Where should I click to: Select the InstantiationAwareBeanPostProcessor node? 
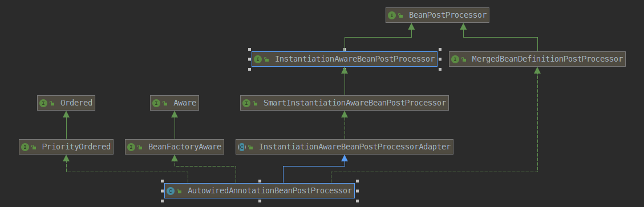pyautogui.click(x=344, y=59)
